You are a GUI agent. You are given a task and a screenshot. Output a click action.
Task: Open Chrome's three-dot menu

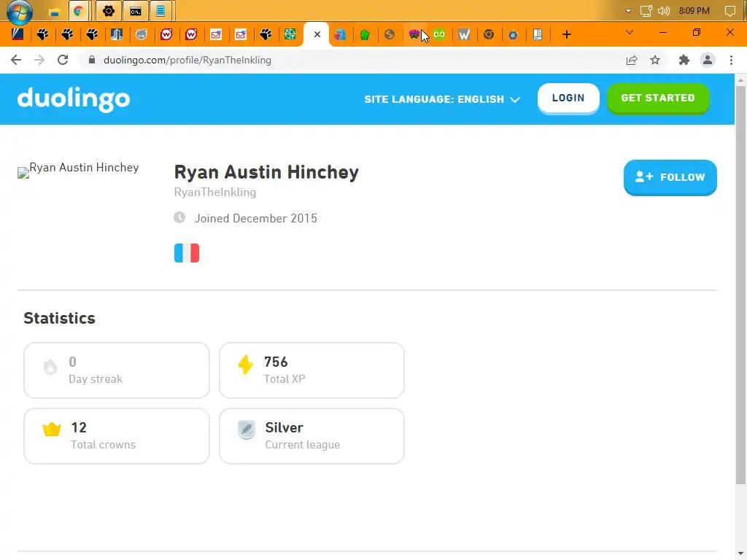tap(731, 60)
